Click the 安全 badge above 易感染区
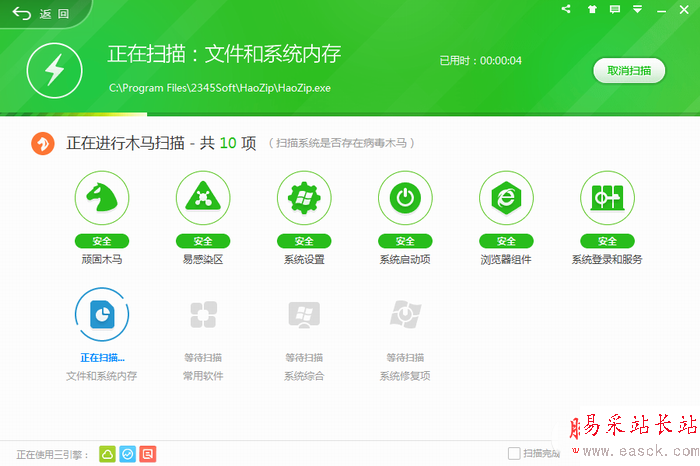 pyautogui.click(x=203, y=241)
